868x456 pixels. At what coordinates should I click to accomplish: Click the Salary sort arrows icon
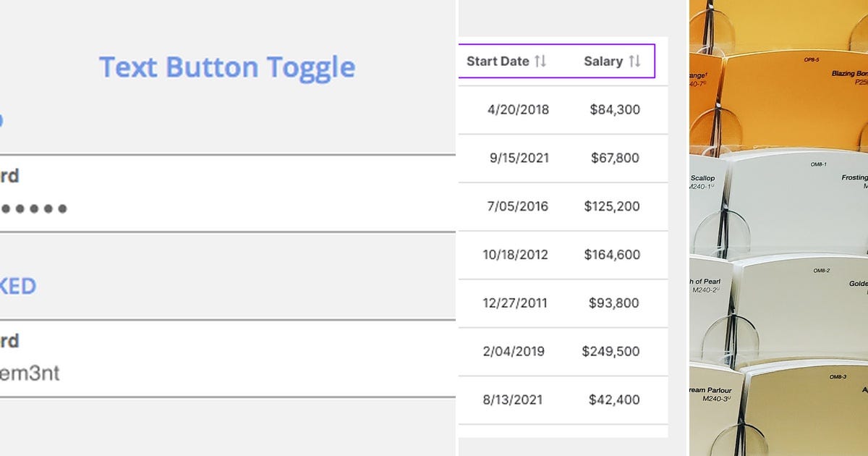[634, 62]
